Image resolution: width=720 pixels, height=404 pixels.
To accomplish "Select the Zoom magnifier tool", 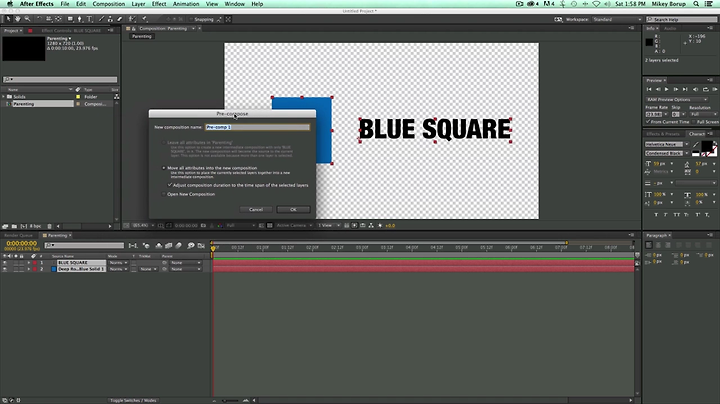I will pyautogui.click(x=27, y=19).
